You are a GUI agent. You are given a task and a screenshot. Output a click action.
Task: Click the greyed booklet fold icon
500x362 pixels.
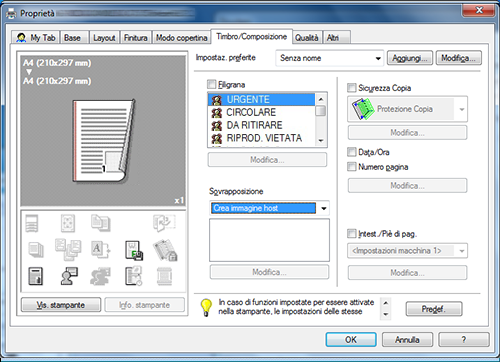[164, 223]
